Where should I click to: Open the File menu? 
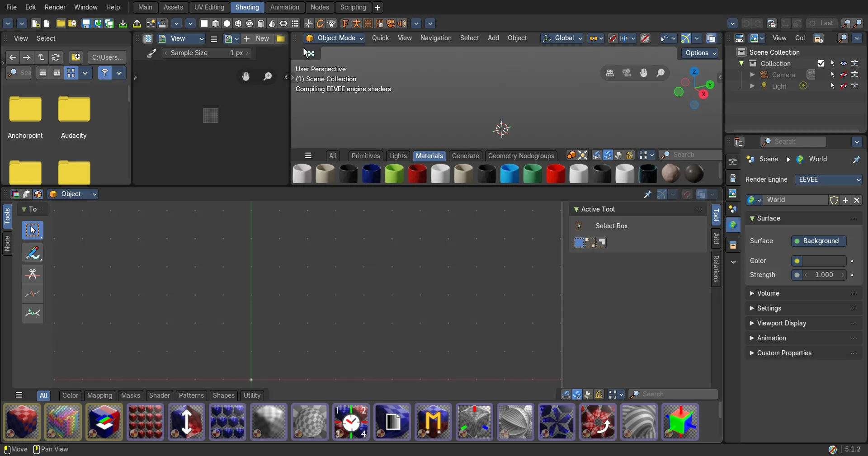pyautogui.click(x=11, y=7)
